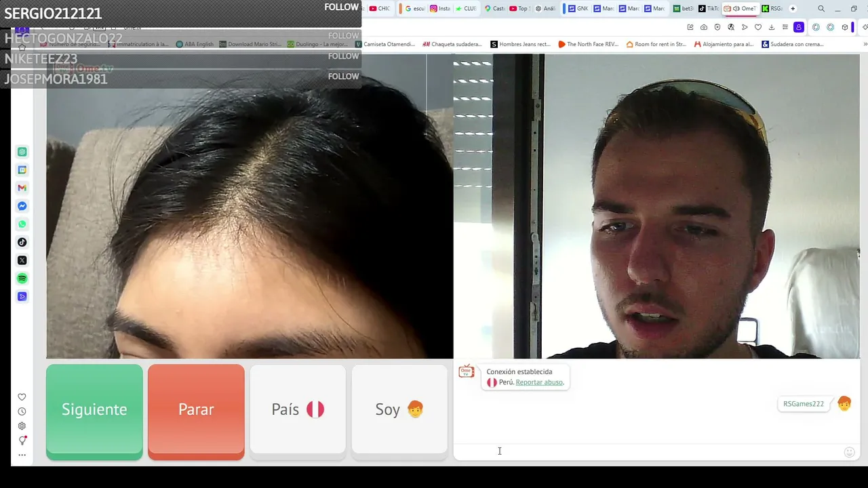Open the Duolingo bookmark
The height and width of the screenshot is (488, 868).
point(317,44)
